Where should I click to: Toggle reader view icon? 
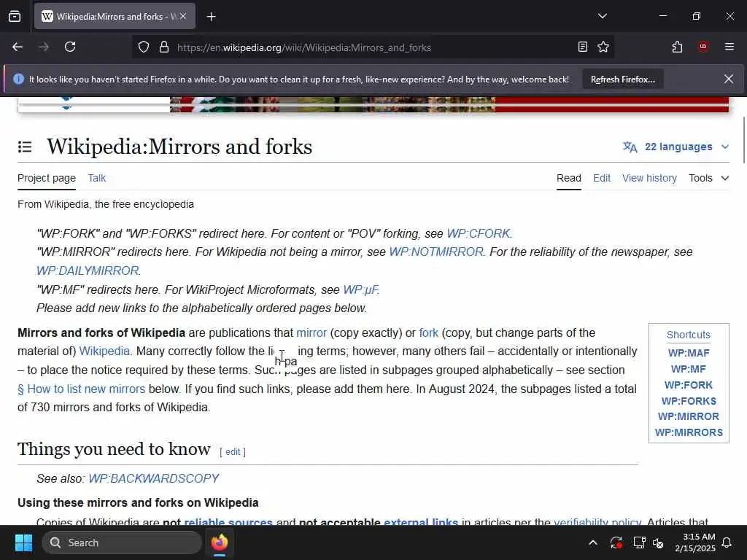click(583, 47)
